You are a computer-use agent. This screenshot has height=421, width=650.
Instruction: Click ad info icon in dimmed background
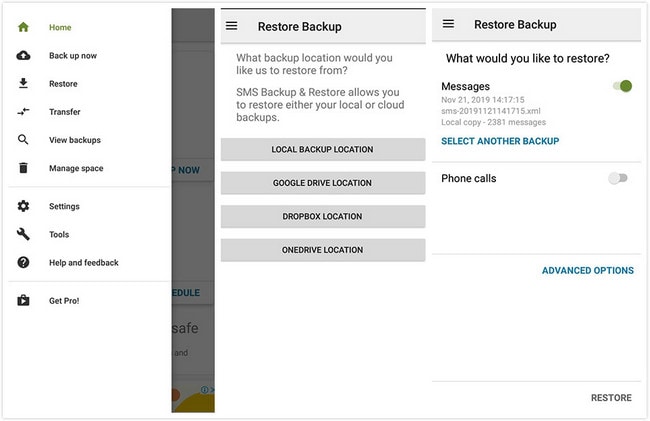[204, 390]
